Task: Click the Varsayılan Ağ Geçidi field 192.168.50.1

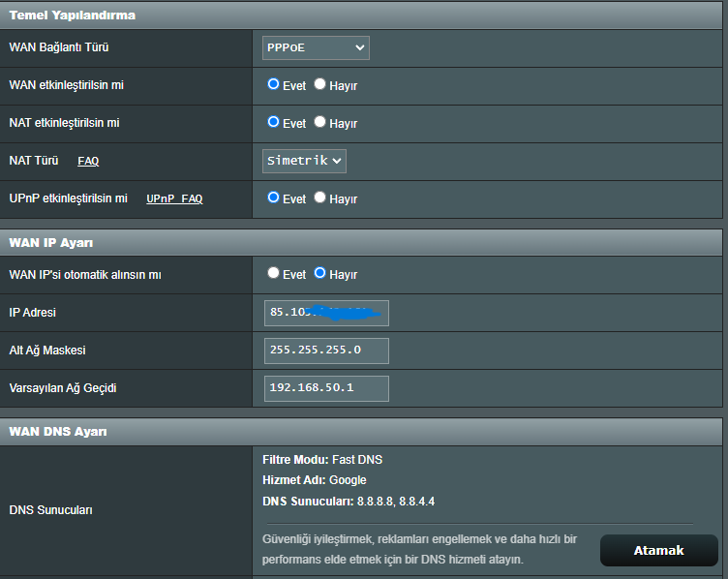Action: coord(326,388)
